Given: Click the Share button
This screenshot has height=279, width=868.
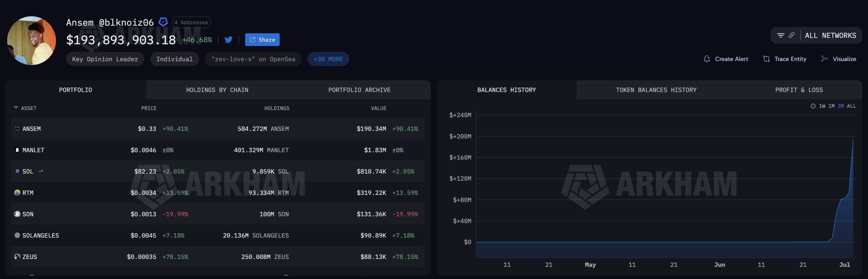Looking at the screenshot, I should point(262,40).
